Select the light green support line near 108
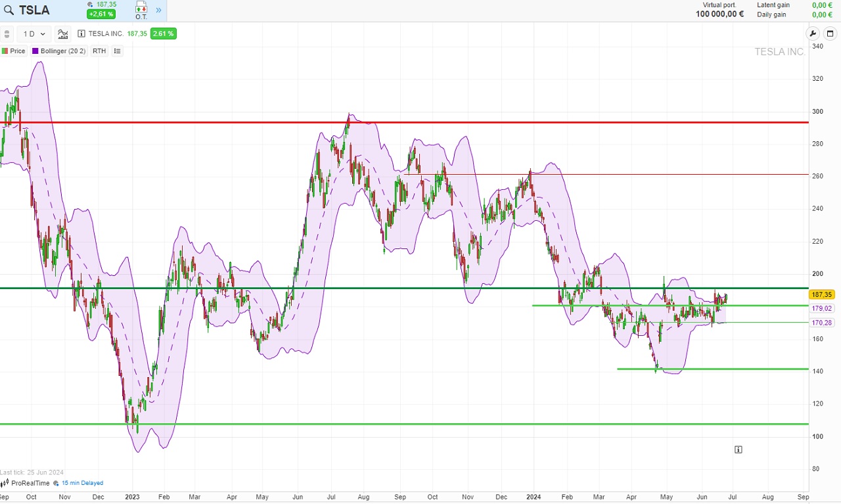This screenshot has width=841, height=504. click(x=404, y=424)
